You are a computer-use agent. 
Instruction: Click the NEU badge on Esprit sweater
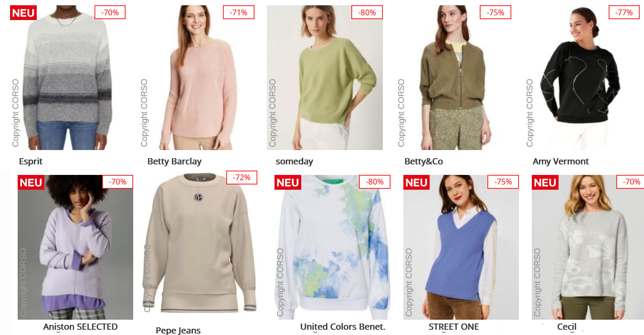click(23, 13)
